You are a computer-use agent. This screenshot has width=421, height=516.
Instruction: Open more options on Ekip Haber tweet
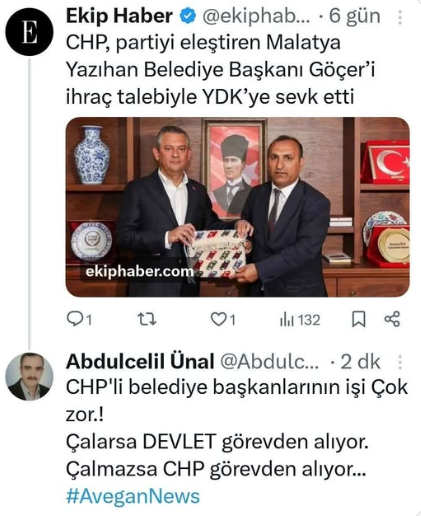400,17
